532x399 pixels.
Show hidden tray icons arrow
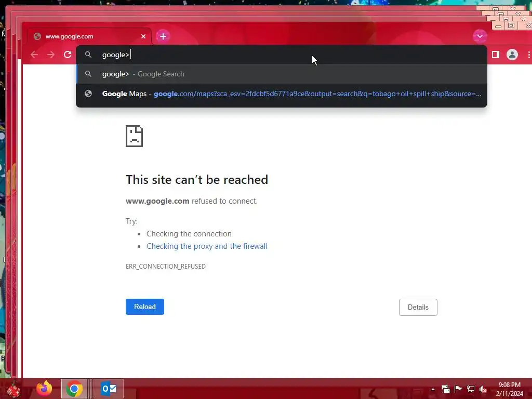(433, 389)
